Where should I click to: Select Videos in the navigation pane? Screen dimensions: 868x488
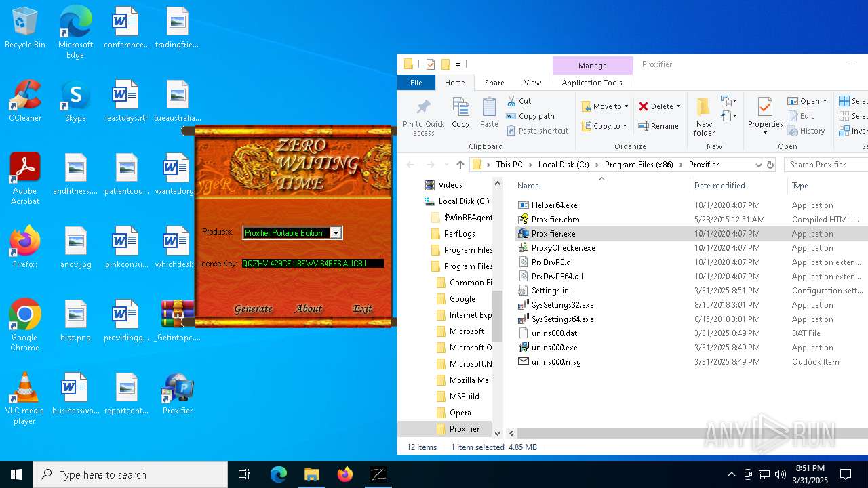(x=450, y=185)
